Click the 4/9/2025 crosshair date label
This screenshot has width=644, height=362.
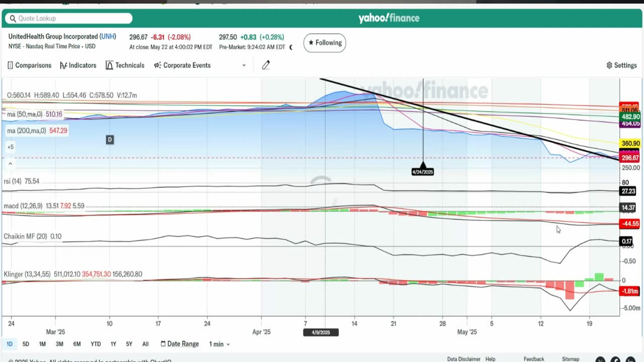pyautogui.click(x=321, y=332)
